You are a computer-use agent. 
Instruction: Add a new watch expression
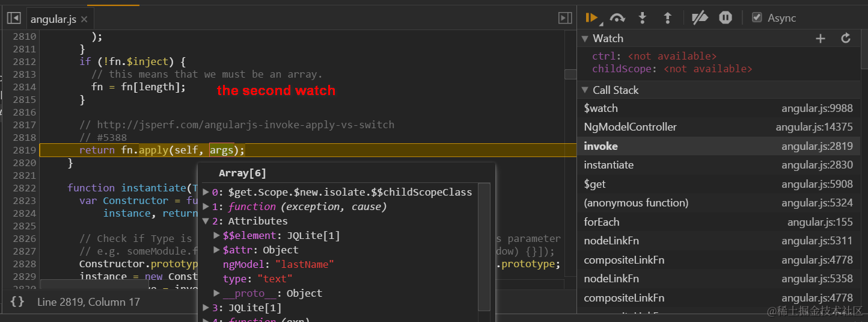[x=821, y=39]
